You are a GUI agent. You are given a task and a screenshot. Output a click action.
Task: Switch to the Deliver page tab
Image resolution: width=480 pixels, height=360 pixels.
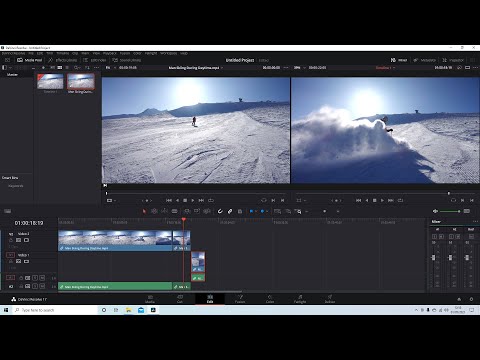tap(330, 299)
